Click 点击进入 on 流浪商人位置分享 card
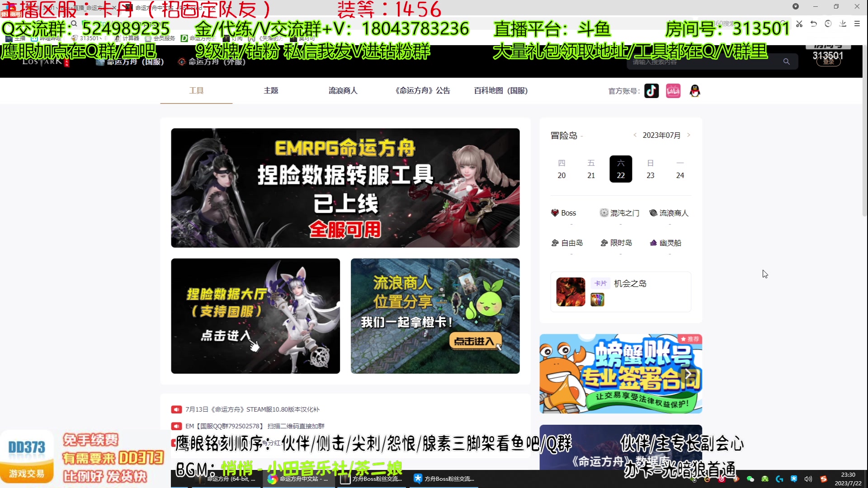868x488 pixels. (475, 341)
